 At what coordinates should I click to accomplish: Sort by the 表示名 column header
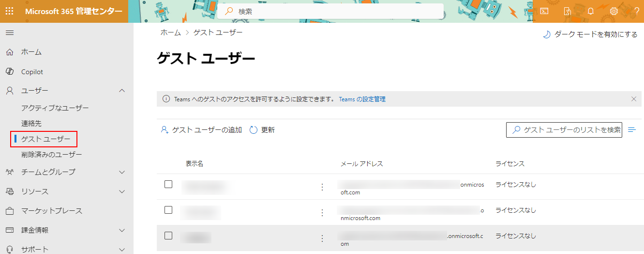click(195, 164)
